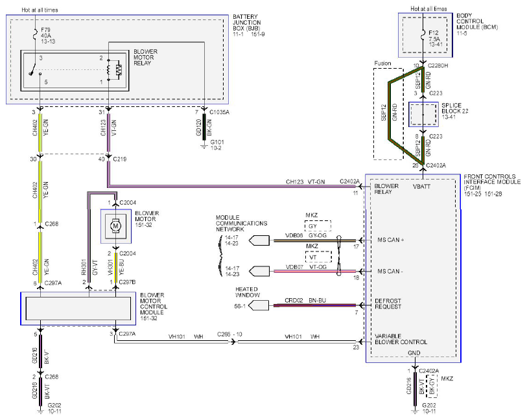This screenshot has width=527, height=420.
Task: Click the Front Controls Interface Module label
Action: pos(492,182)
